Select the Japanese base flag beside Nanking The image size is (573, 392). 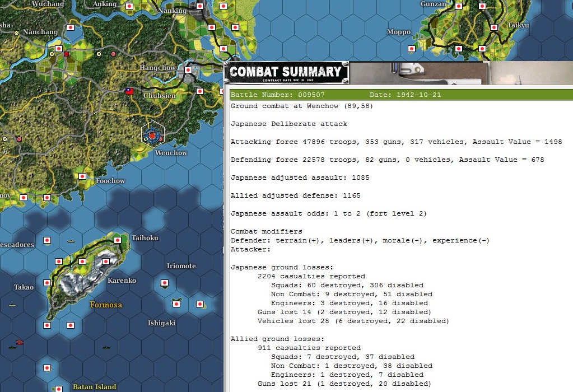(200, 6)
